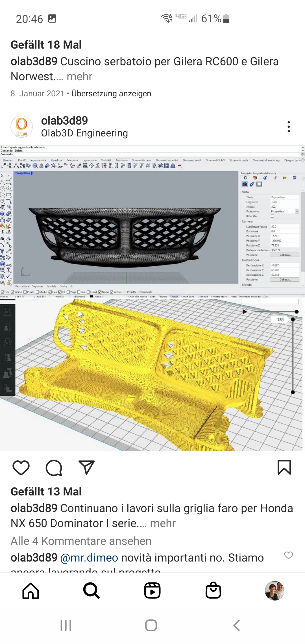Open the @mr.dimeo mention
This screenshot has height=644, width=305.
click(x=89, y=558)
